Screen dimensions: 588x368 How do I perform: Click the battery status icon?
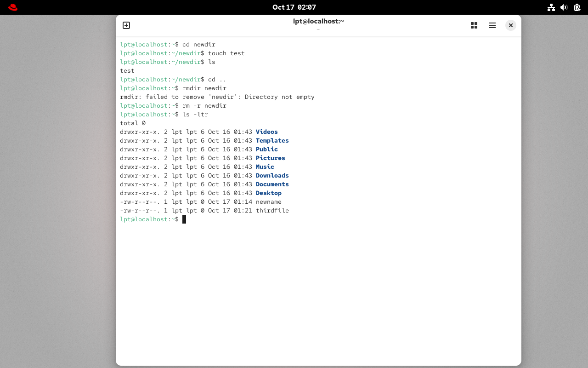tap(577, 7)
